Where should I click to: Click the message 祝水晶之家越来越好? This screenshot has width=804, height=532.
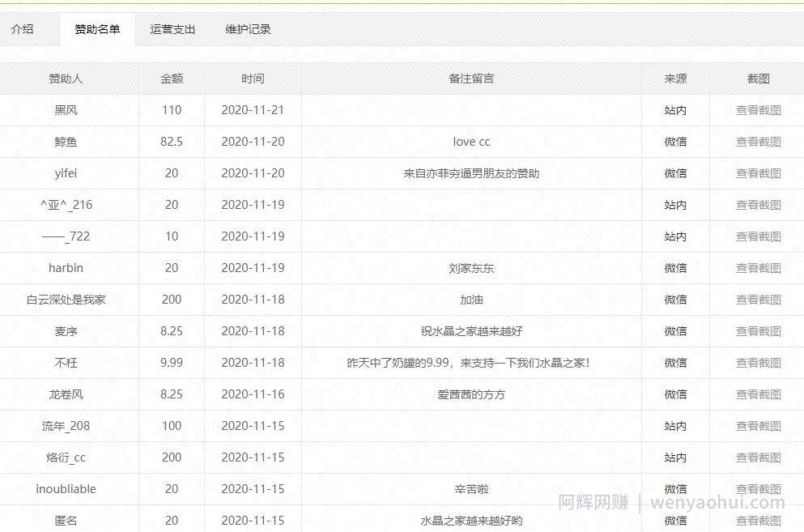tap(471, 331)
